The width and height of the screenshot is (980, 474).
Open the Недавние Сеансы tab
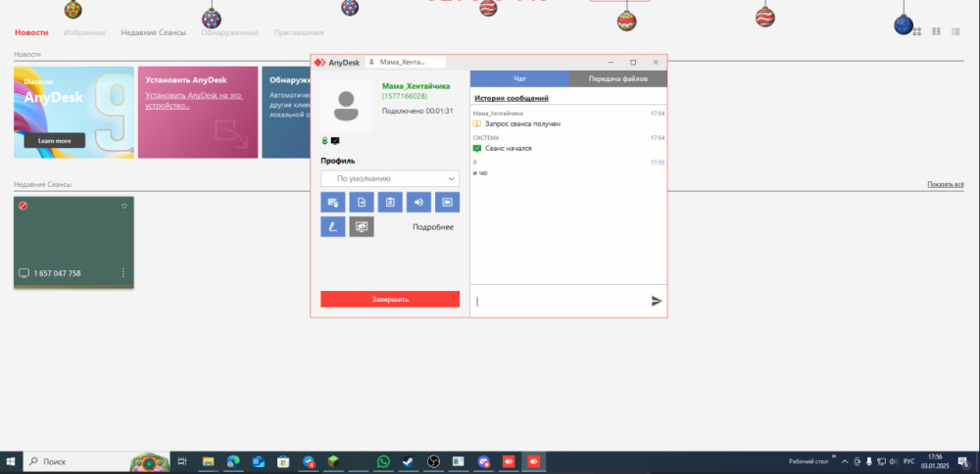153,32
